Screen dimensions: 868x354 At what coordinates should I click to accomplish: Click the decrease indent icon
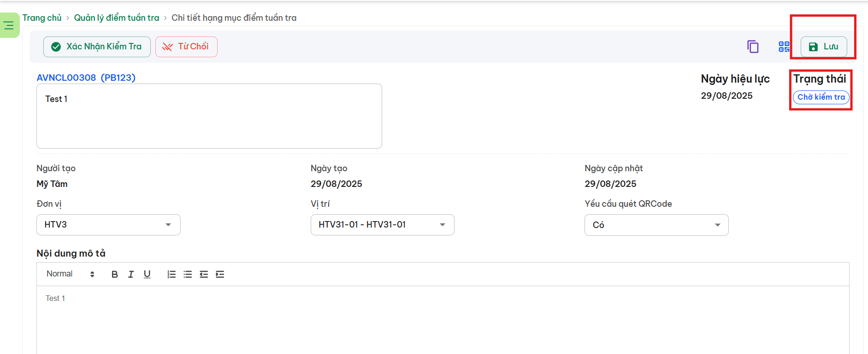[x=204, y=274]
